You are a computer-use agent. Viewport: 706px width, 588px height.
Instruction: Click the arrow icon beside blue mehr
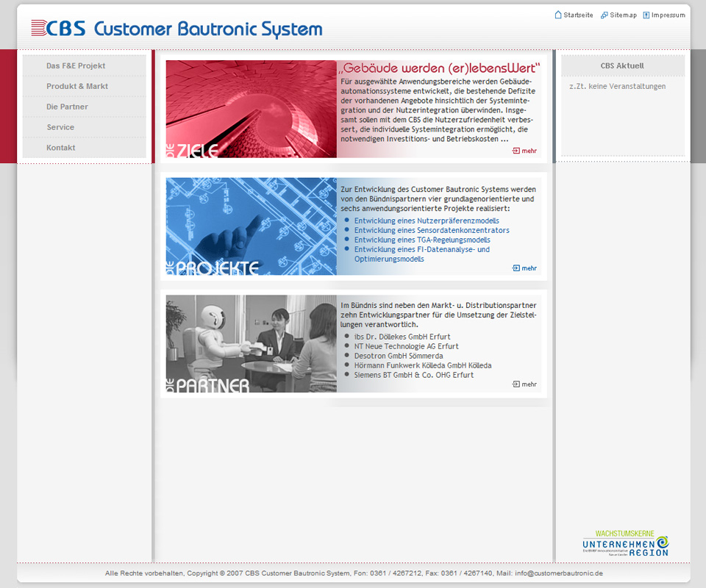[516, 268]
